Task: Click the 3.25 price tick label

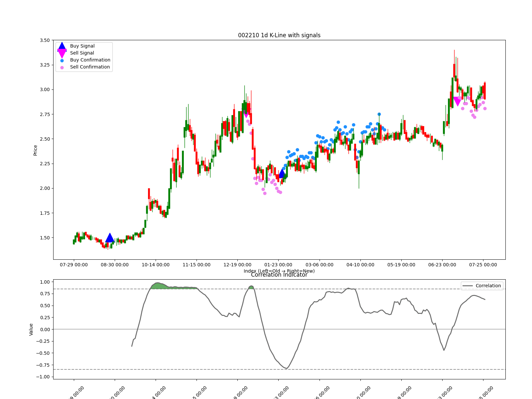Action: (44, 65)
